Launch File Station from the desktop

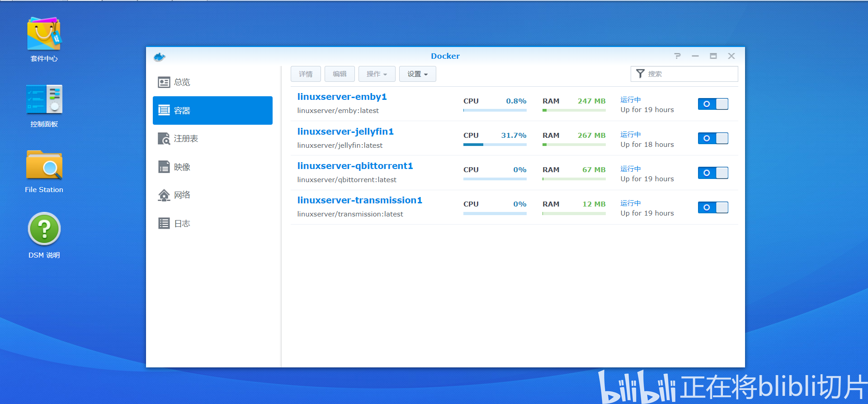click(44, 165)
